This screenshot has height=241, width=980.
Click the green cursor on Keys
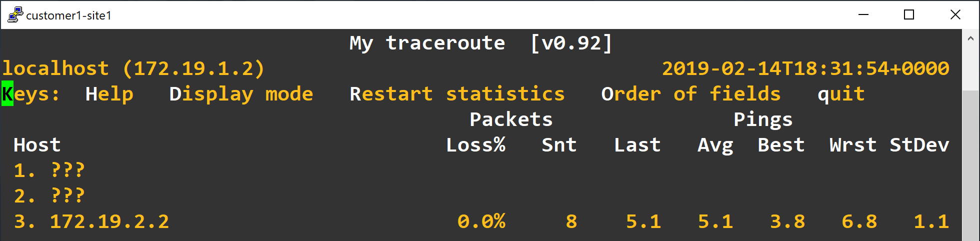(x=7, y=94)
